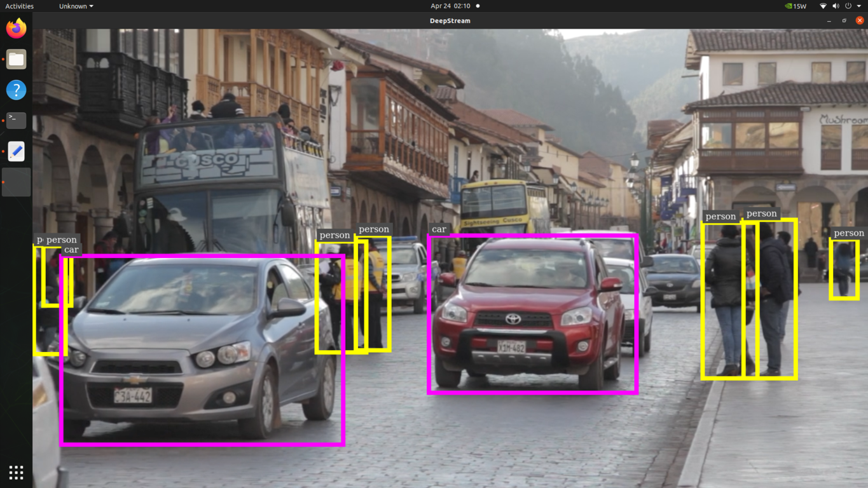Open the Apr 24 02:10 clock menu
868x488 pixels.
click(450, 6)
